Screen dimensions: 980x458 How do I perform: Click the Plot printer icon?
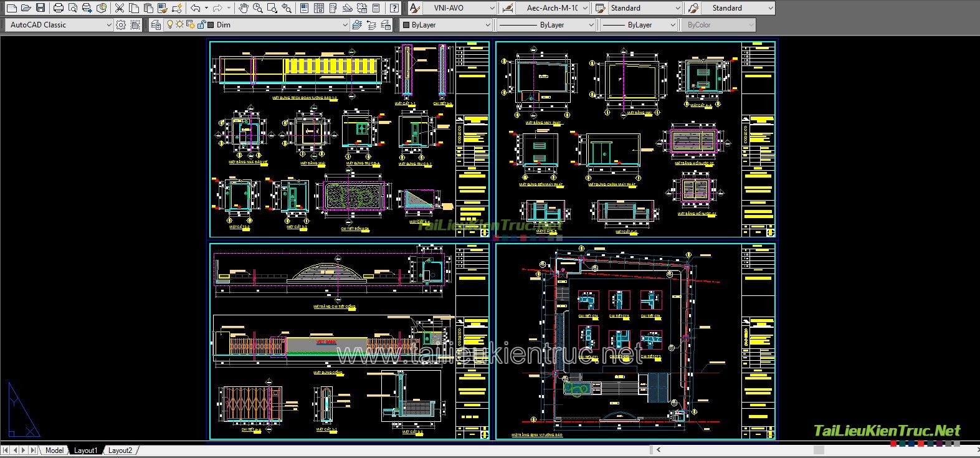58,8
